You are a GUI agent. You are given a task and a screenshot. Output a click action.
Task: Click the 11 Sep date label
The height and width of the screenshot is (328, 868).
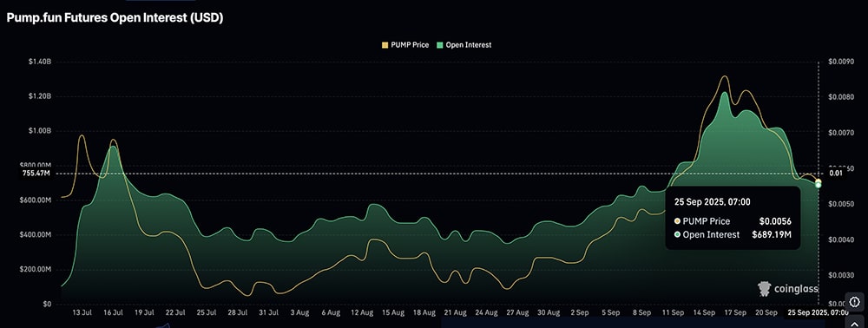(673, 313)
